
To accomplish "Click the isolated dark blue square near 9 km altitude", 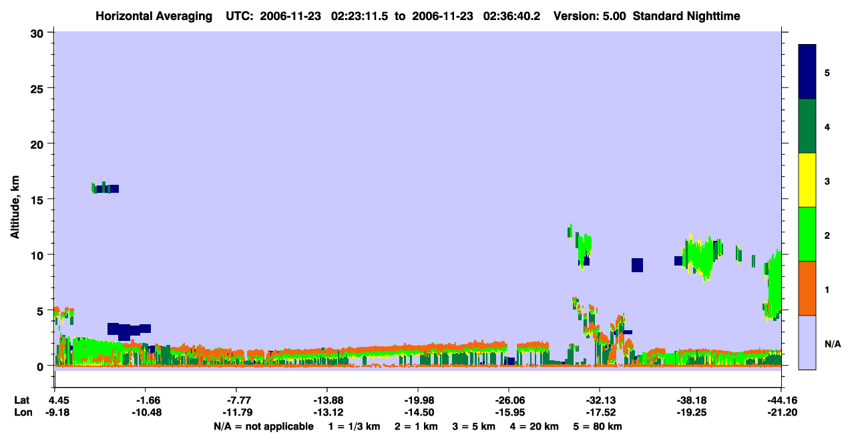I will pos(637,265).
